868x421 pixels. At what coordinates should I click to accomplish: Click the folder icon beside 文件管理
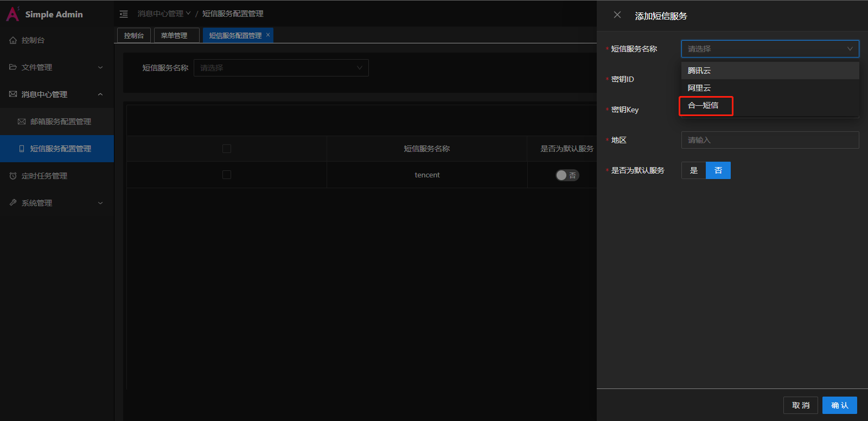click(x=13, y=67)
